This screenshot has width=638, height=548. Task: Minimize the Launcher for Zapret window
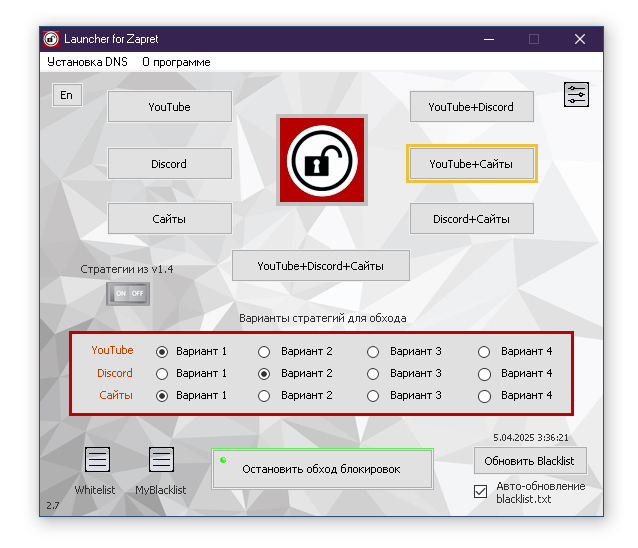point(489,39)
